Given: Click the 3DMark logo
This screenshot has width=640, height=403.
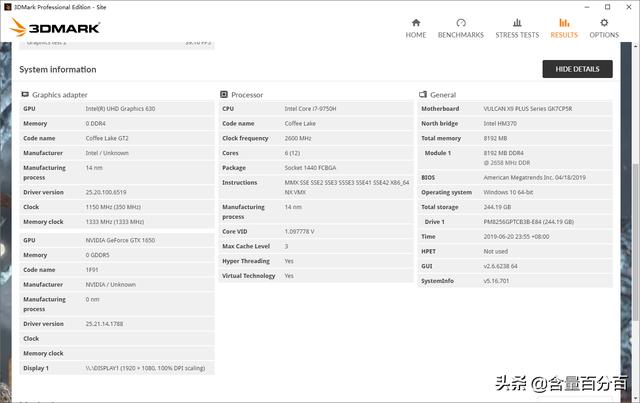Looking at the screenshot, I should 55,27.
